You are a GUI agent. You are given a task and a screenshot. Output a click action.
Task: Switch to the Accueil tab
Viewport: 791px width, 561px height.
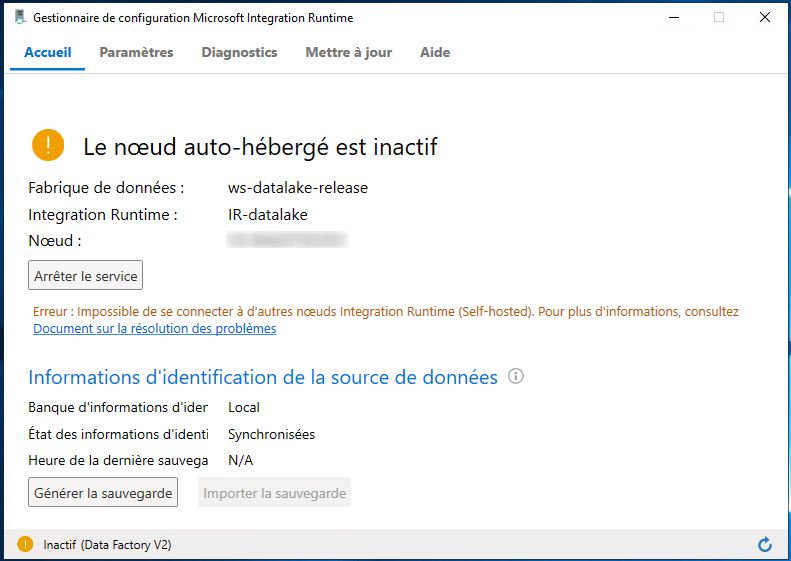(47, 52)
